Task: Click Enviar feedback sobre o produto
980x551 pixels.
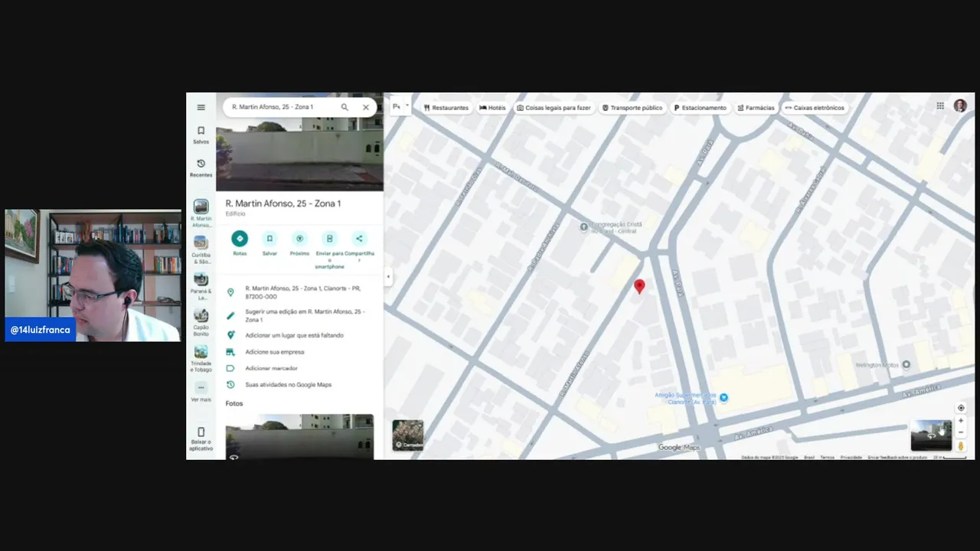Action: tap(897, 458)
